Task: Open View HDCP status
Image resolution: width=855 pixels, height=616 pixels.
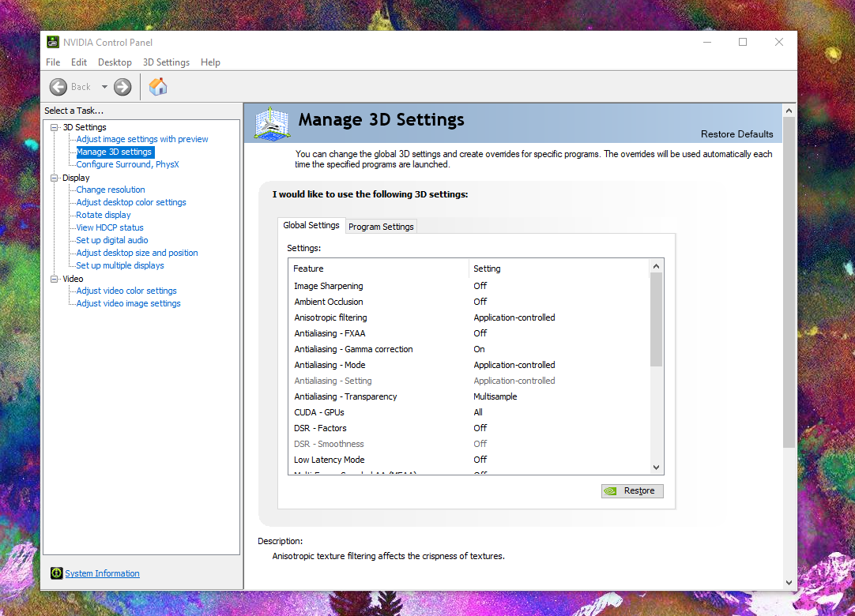Action: pos(110,227)
